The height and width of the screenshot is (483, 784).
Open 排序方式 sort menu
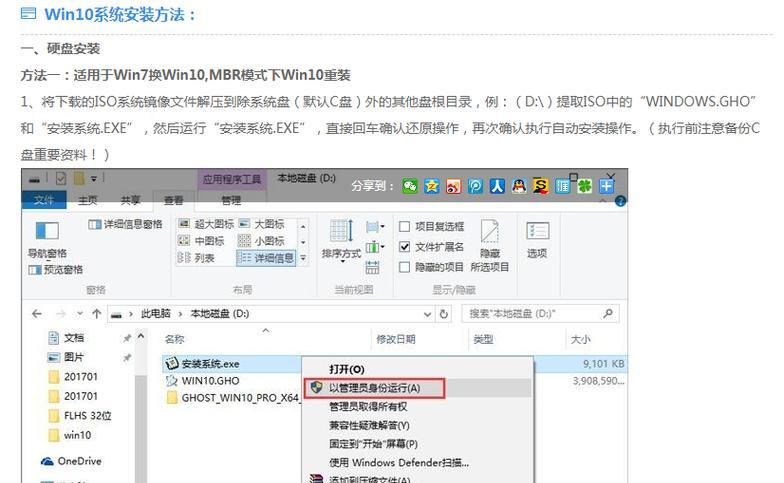click(342, 241)
